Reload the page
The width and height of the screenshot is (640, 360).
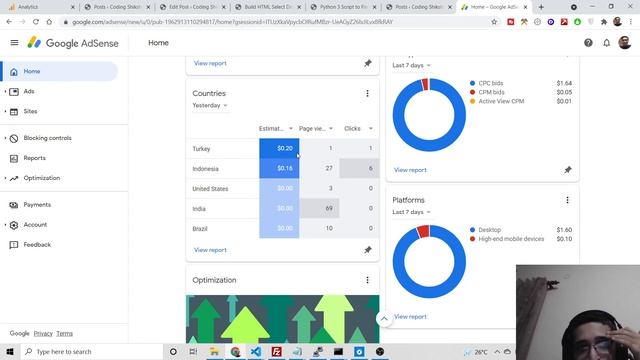tap(36, 22)
